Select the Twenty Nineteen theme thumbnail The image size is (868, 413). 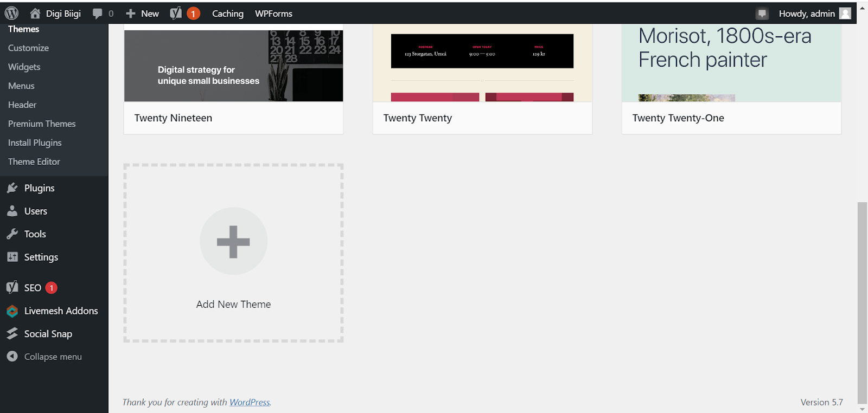point(233,63)
